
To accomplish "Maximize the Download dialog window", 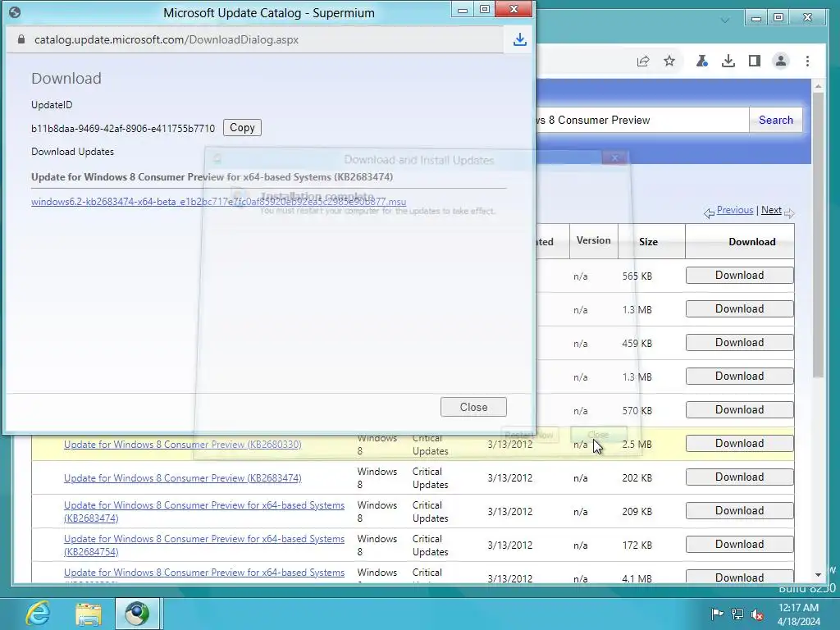I will click(x=485, y=9).
